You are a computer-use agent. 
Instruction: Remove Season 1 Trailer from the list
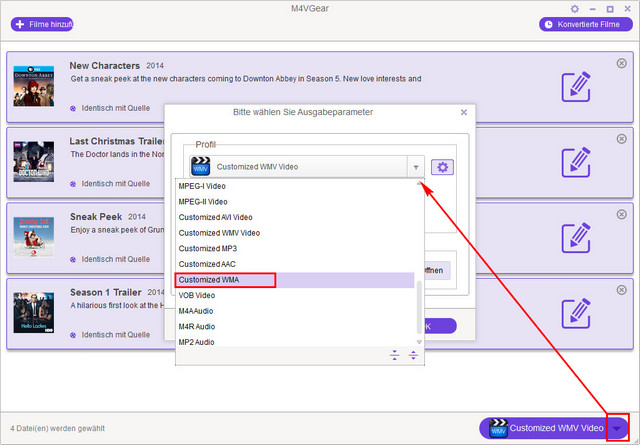621,290
